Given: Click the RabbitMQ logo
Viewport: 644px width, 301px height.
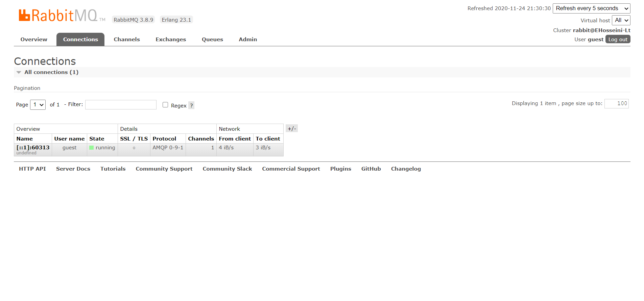Looking at the screenshot, I should [x=62, y=16].
